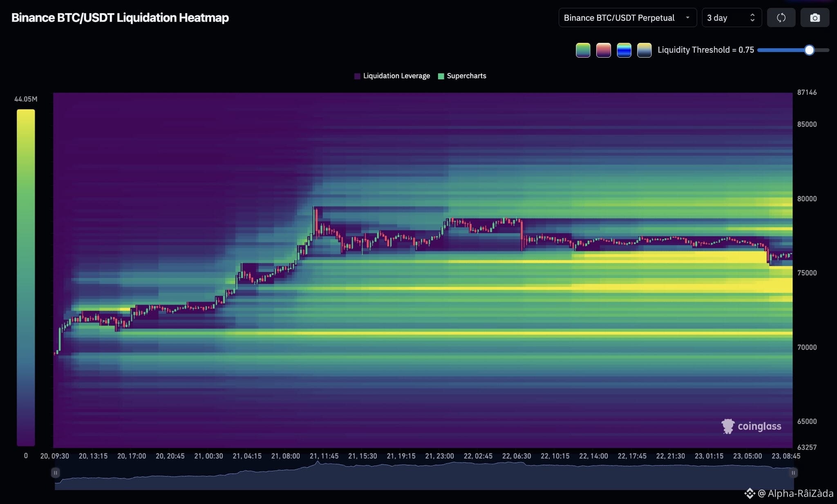Viewport: 837px width, 504px height.
Task: Click the 21, 00:30 time axis label
Action: [208, 456]
